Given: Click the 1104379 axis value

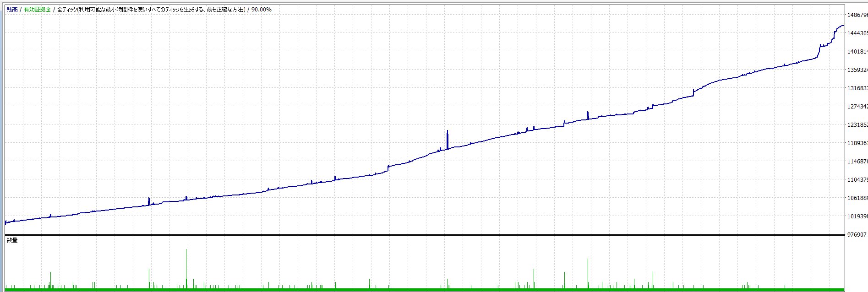Looking at the screenshot, I should (857, 179).
